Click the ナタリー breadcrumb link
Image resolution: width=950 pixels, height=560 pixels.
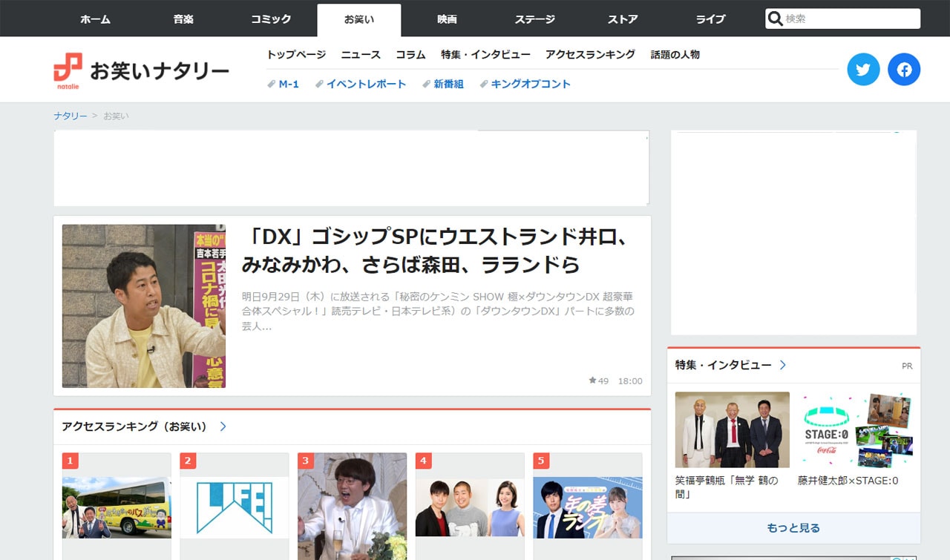pos(70,116)
